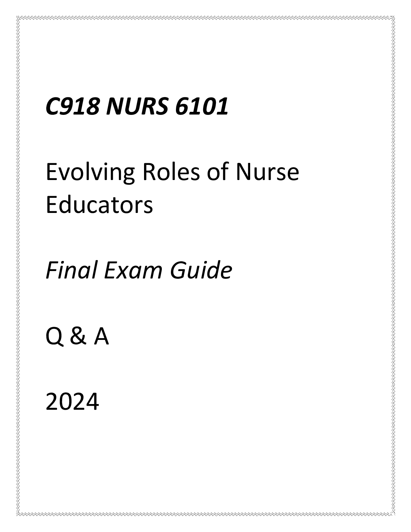Click the year "2024"
This screenshot has height=532, width=411.
click(x=72, y=402)
